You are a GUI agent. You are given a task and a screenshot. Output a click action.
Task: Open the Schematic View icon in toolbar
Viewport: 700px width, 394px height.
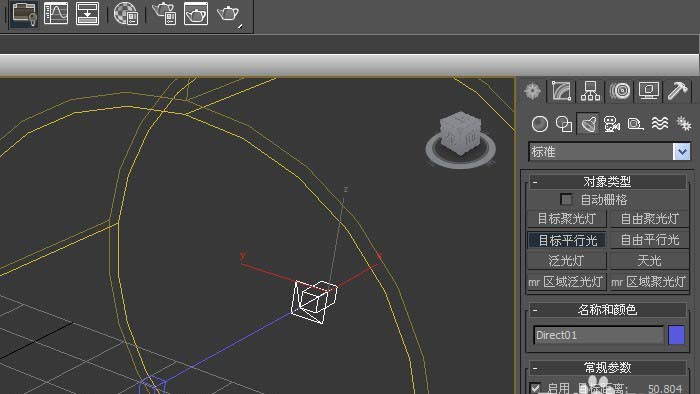point(88,13)
